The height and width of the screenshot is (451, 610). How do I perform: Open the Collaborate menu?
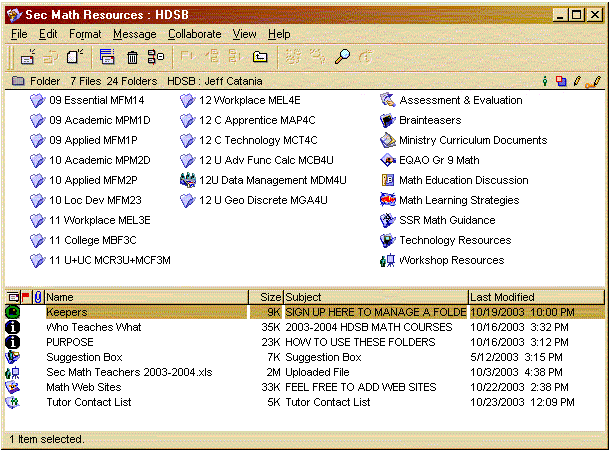(x=194, y=34)
